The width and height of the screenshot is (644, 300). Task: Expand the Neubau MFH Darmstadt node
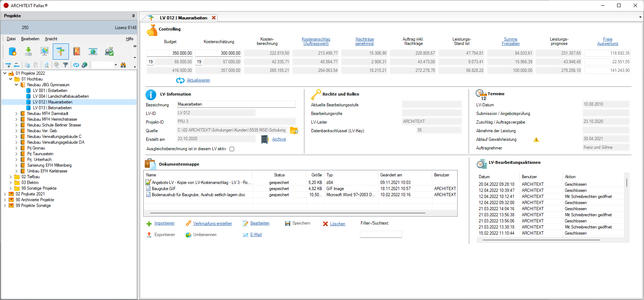pos(16,114)
